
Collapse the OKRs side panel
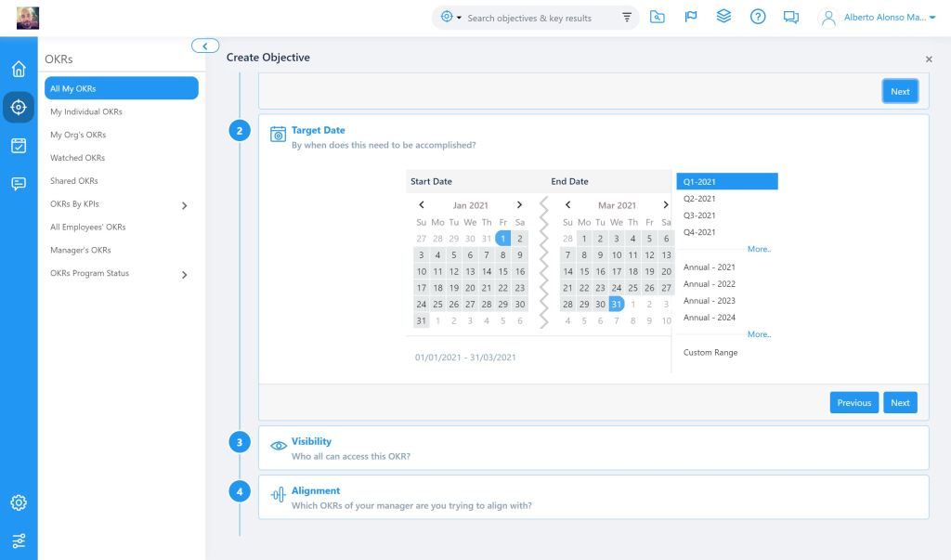coord(204,46)
